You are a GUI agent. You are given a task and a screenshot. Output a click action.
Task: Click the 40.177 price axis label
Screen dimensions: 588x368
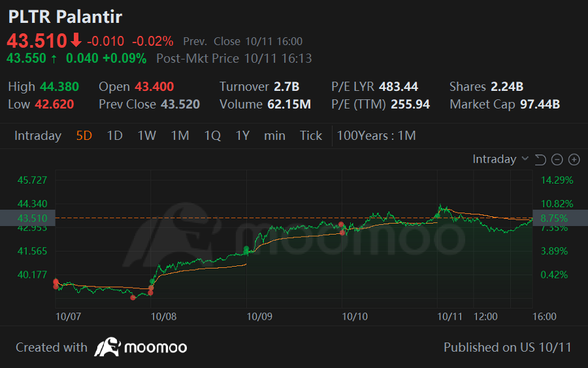click(x=32, y=275)
